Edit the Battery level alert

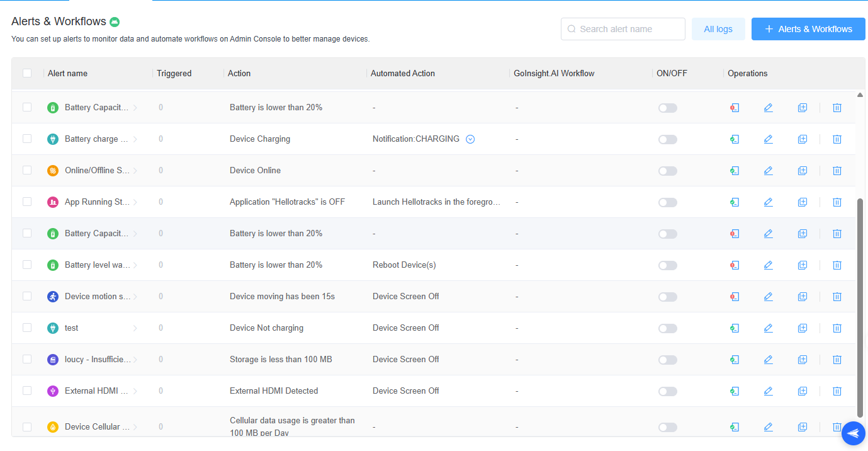(768, 265)
